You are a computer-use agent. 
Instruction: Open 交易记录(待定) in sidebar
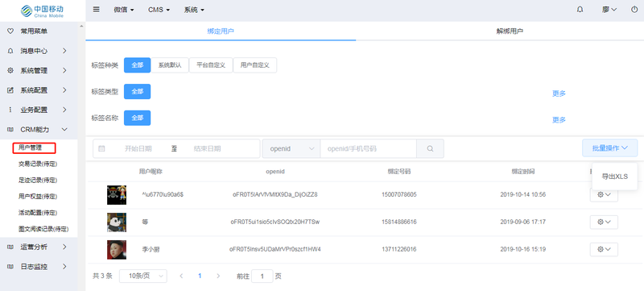[38, 164]
